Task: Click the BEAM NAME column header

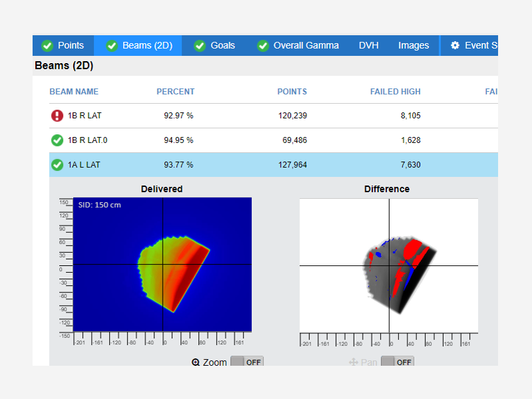Action: pyautogui.click(x=74, y=92)
